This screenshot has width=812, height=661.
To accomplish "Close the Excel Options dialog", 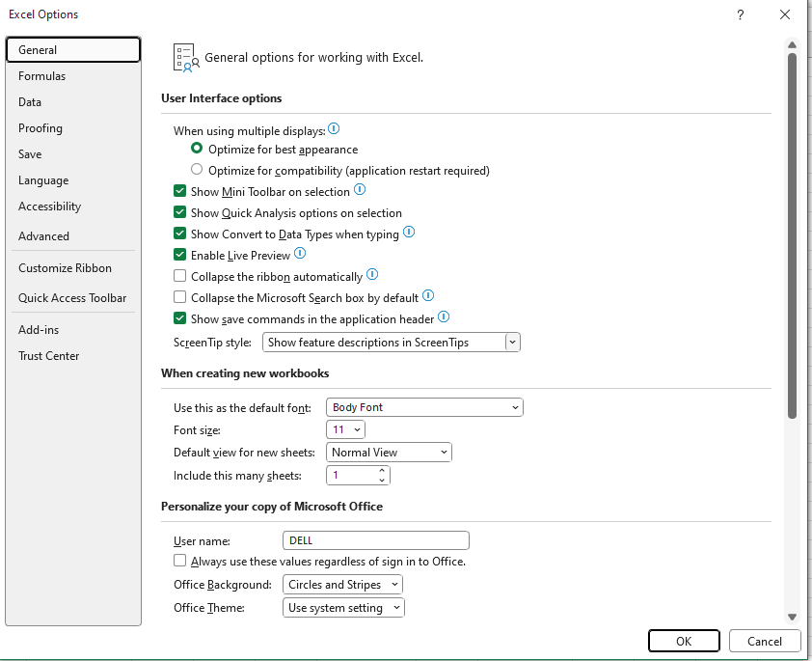I will [x=785, y=14].
